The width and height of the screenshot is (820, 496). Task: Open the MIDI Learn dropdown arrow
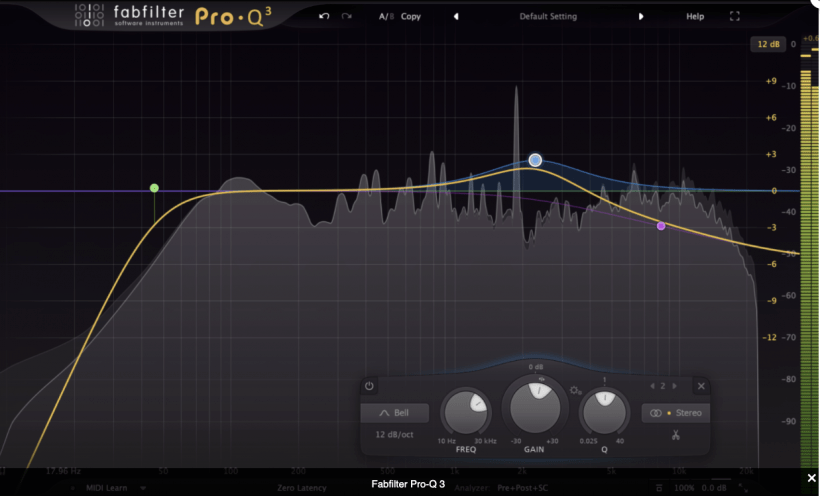142,488
